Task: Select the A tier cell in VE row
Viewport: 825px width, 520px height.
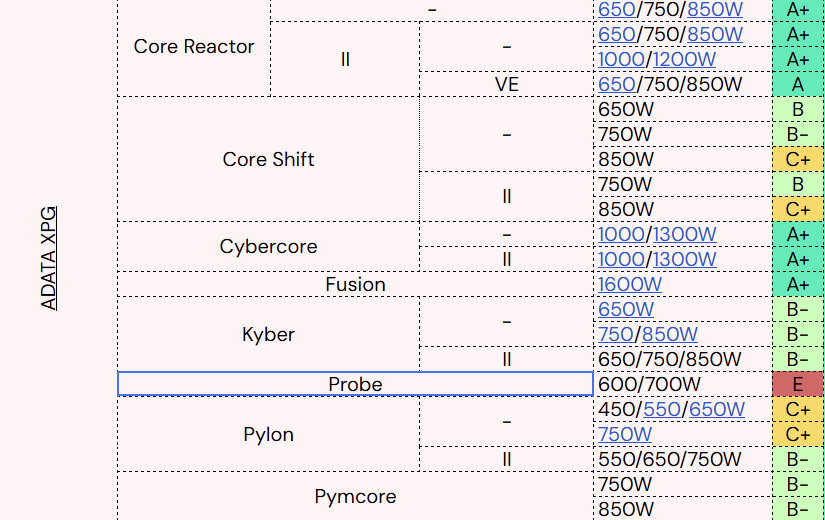Action: point(797,85)
